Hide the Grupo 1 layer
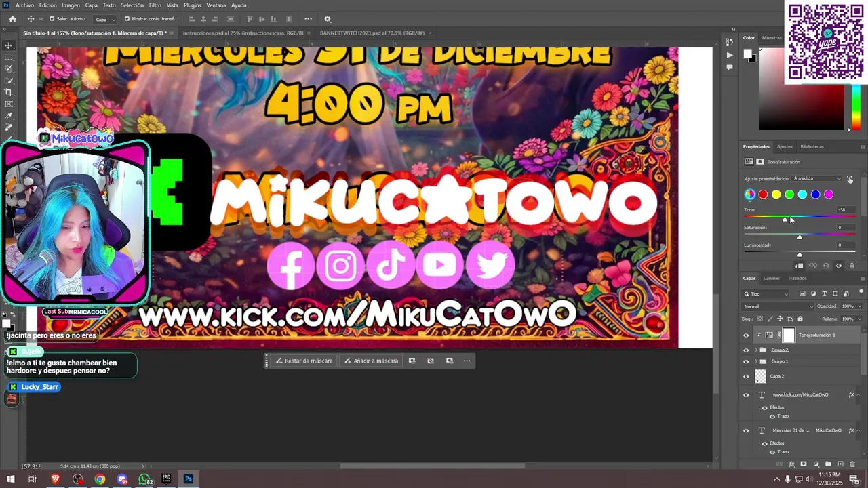868x488 pixels. tap(746, 361)
